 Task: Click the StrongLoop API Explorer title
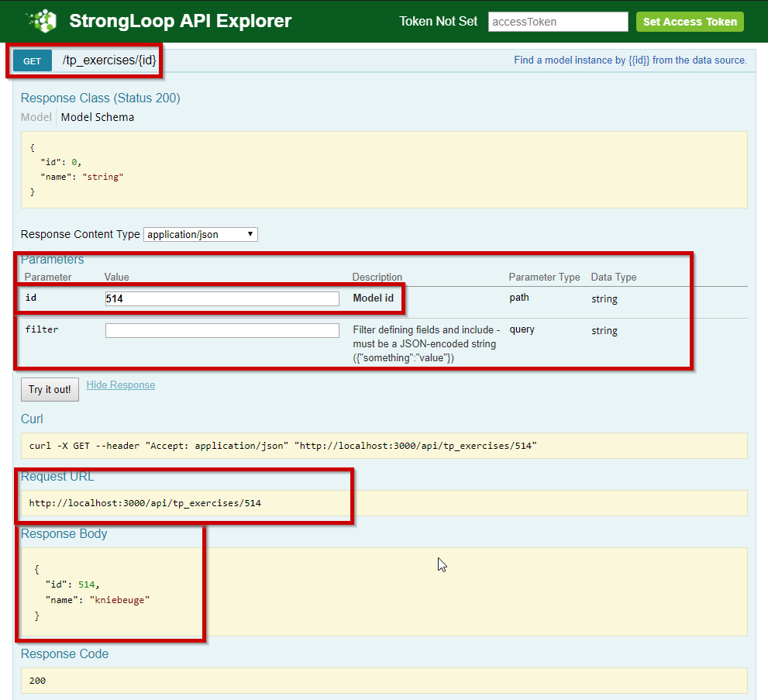(181, 21)
